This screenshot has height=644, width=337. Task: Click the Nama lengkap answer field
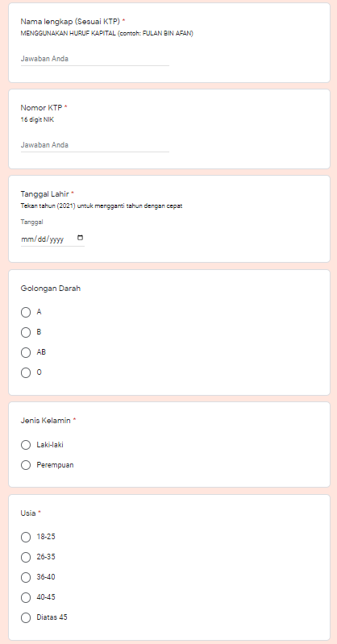(95, 59)
